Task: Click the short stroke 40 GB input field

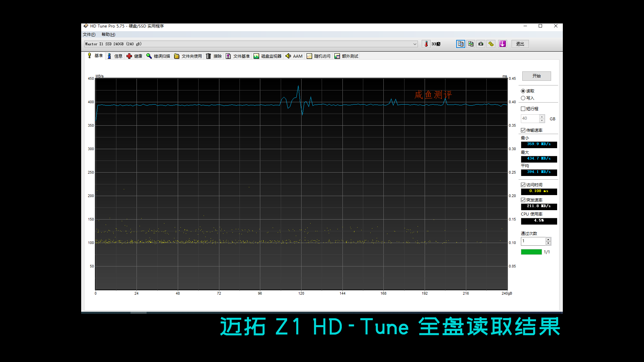Action: tap(530, 119)
